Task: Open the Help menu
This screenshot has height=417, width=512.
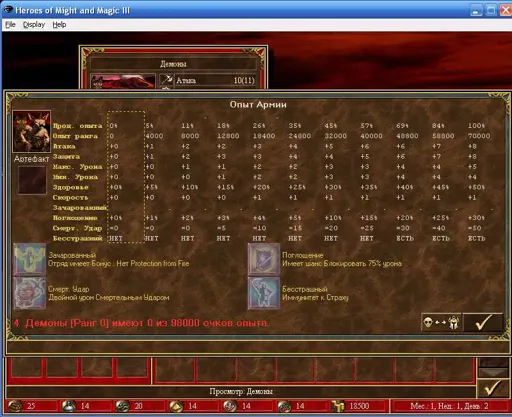Action: pyautogui.click(x=59, y=24)
